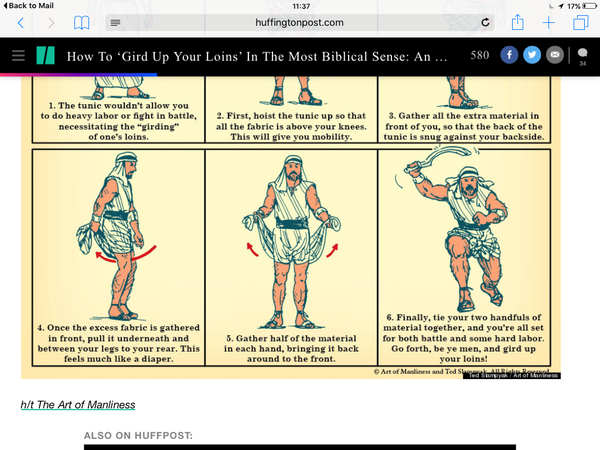Share article by email icon
600x450 pixels.
(555, 55)
